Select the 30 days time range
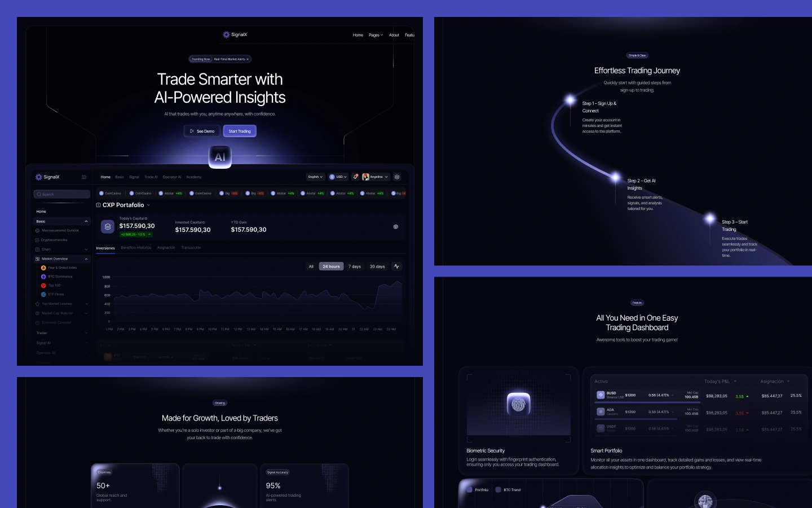The height and width of the screenshot is (508, 812). (x=377, y=266)
